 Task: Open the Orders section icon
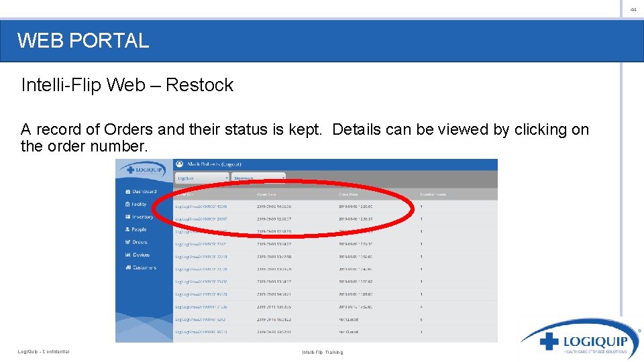click(x=127, y=242)
